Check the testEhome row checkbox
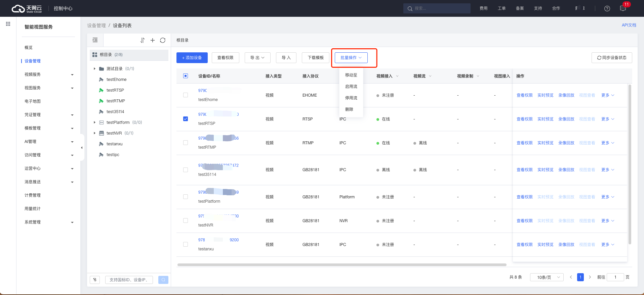This screenshot has height=295, width=644. [186, 95]
